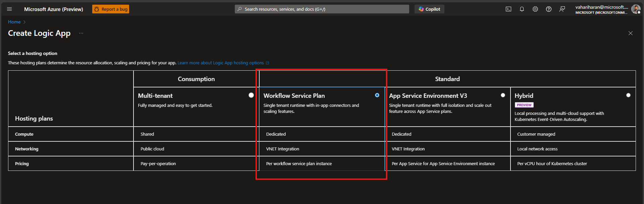Open the help question mark menu
Viewport: 644px width, 204px height.
(x=549, y=9)
